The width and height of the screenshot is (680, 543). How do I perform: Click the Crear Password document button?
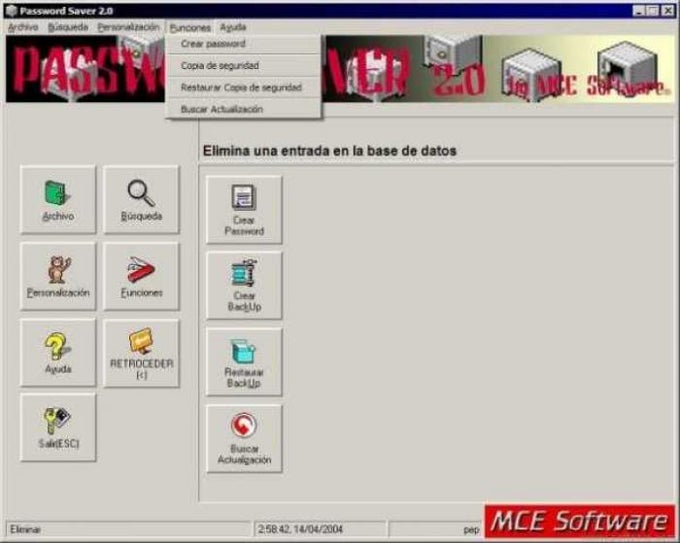coord(244,210)
